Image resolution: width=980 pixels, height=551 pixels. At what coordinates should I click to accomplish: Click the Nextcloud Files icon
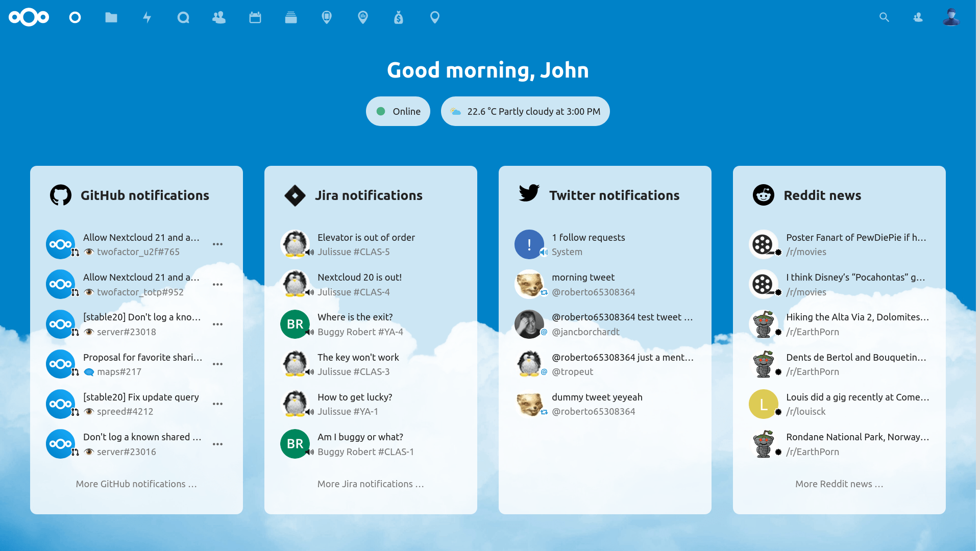(x=111, y=17)
